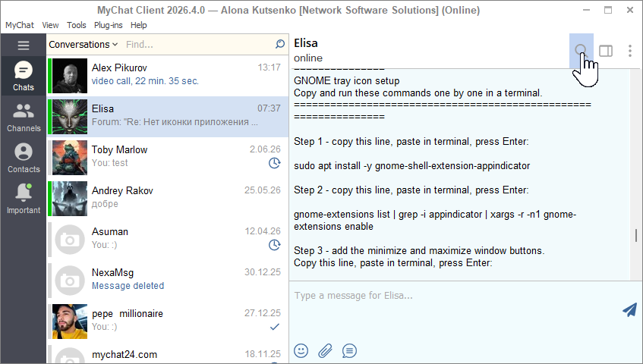This screenshot has height=364, width=643.
Task: Click the 'Message deleted' text
Action: pos(128,286)
